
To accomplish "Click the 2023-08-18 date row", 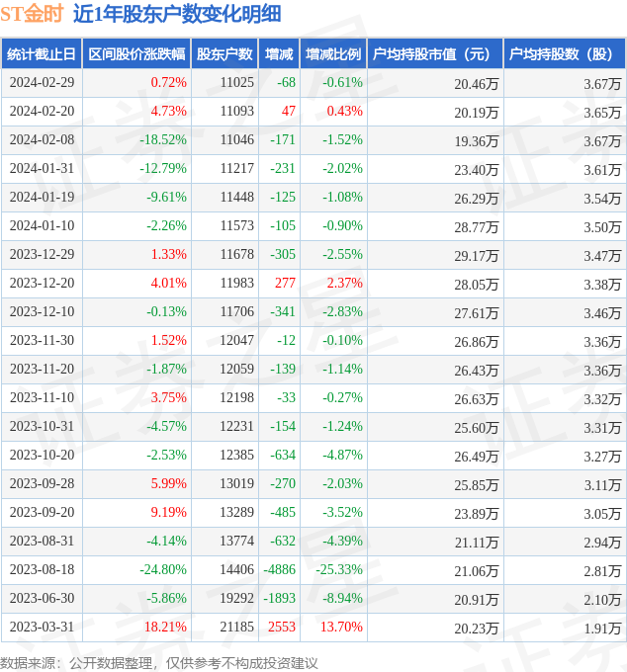I will point(42,570).
